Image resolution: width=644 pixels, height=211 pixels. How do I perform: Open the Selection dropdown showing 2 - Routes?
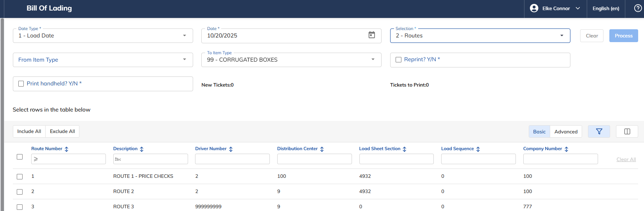click(480, 35)
